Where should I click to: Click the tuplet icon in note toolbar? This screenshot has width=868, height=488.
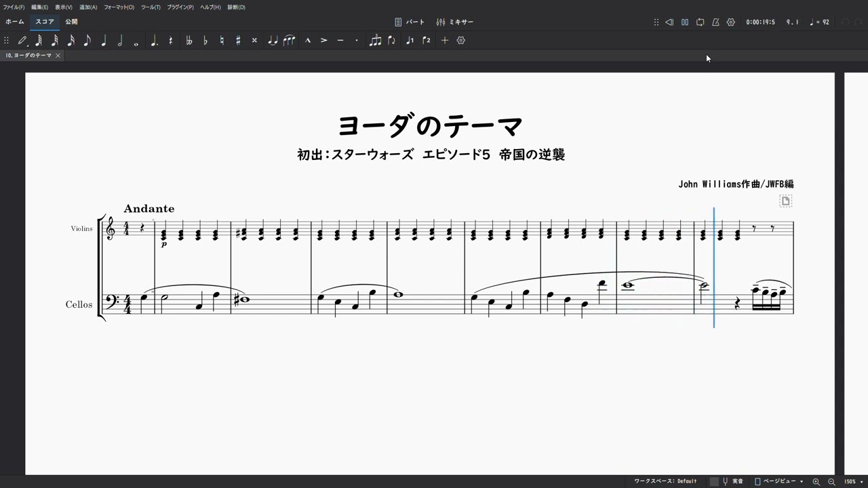tap(375, 41)
